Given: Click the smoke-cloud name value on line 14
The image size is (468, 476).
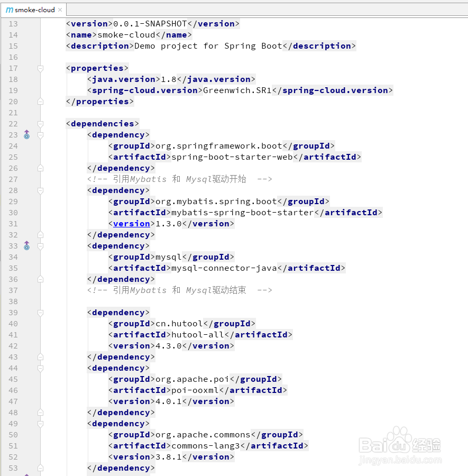Looking at the screenshot, I should click(x=126, y=35).
